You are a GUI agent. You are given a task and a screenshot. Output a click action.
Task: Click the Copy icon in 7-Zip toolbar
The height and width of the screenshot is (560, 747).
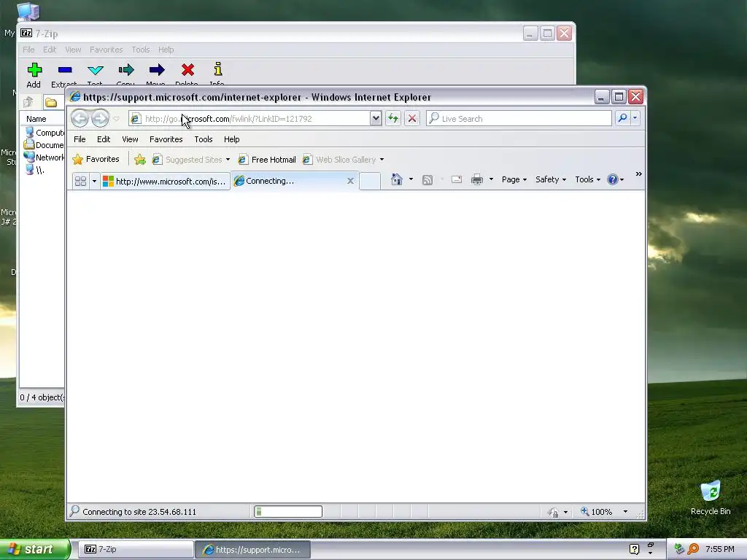[125, 70]
